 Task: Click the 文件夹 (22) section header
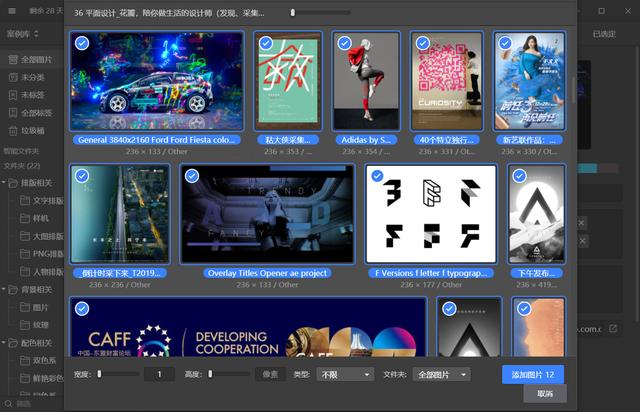click(x=22, y=166)
